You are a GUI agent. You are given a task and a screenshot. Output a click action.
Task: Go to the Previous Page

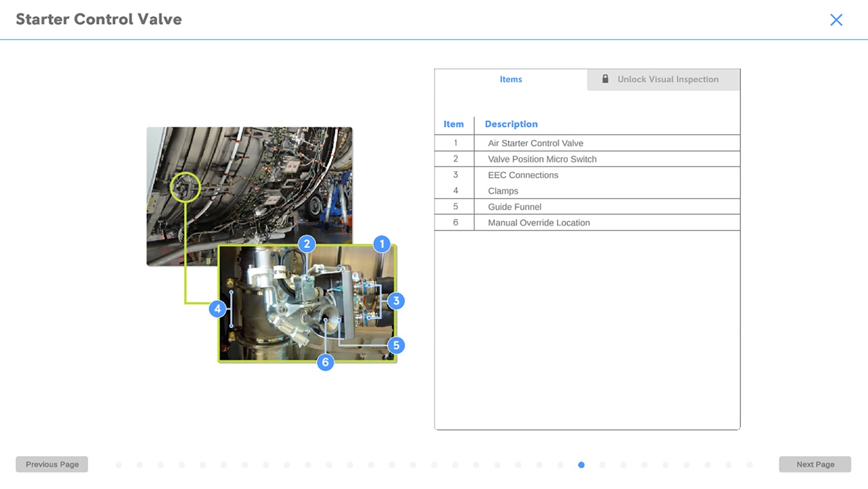pyautogui.click(x=52, y=464)
